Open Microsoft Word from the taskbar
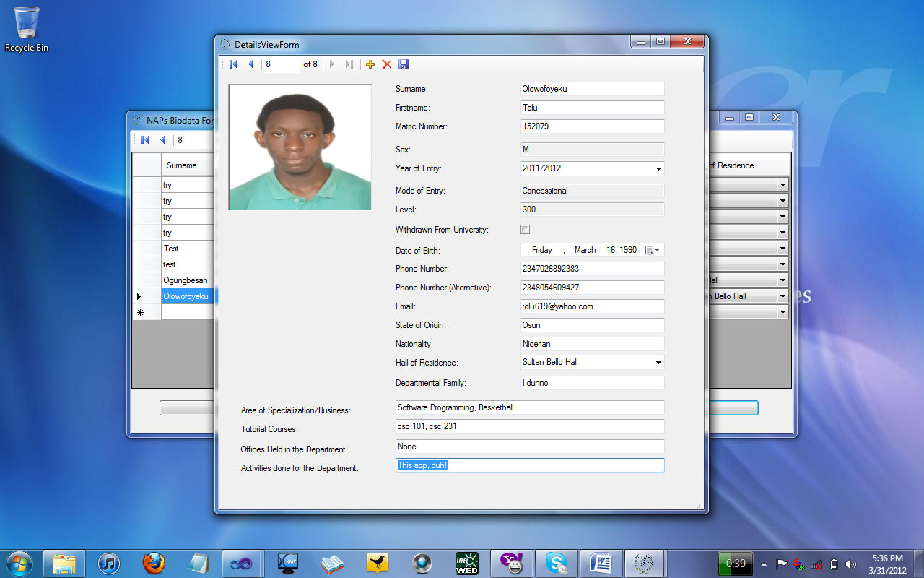Image resolution: width=924 pixels, height=578 pixels. pyautogui.click(x=601, y=564)
